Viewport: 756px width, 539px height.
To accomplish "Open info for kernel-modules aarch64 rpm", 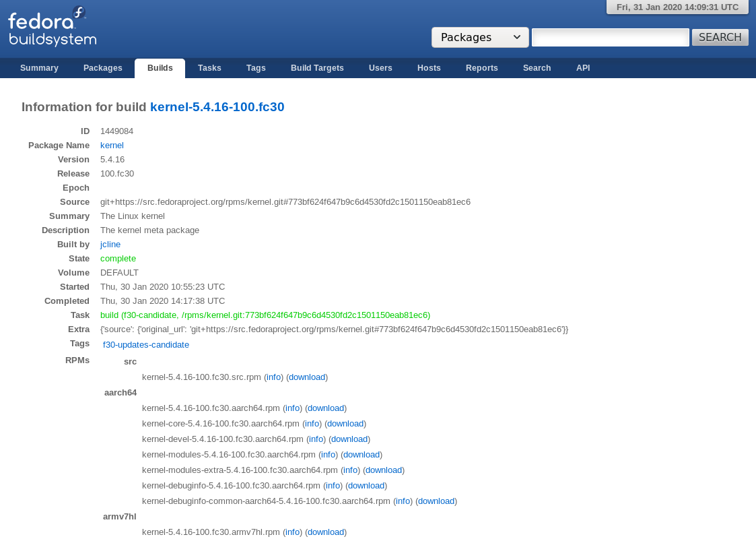I will 329,455.
